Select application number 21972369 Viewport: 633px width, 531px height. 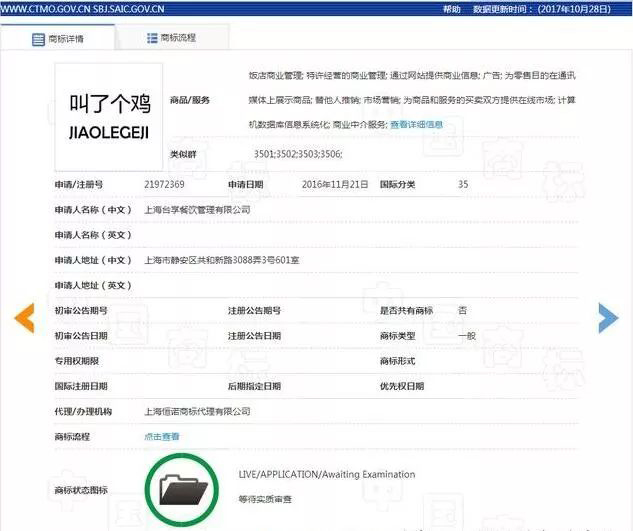(x=164, y=185)
